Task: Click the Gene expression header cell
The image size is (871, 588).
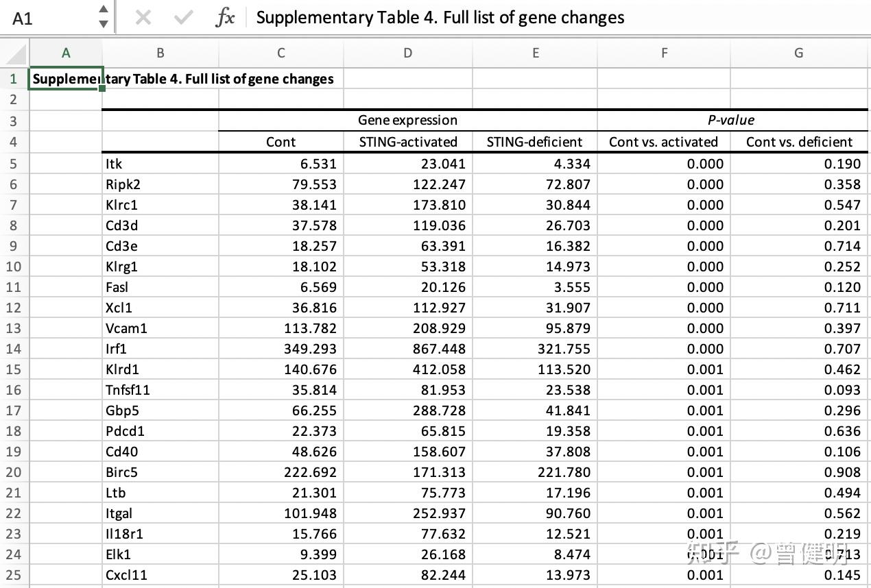Action: pos(407,121)
